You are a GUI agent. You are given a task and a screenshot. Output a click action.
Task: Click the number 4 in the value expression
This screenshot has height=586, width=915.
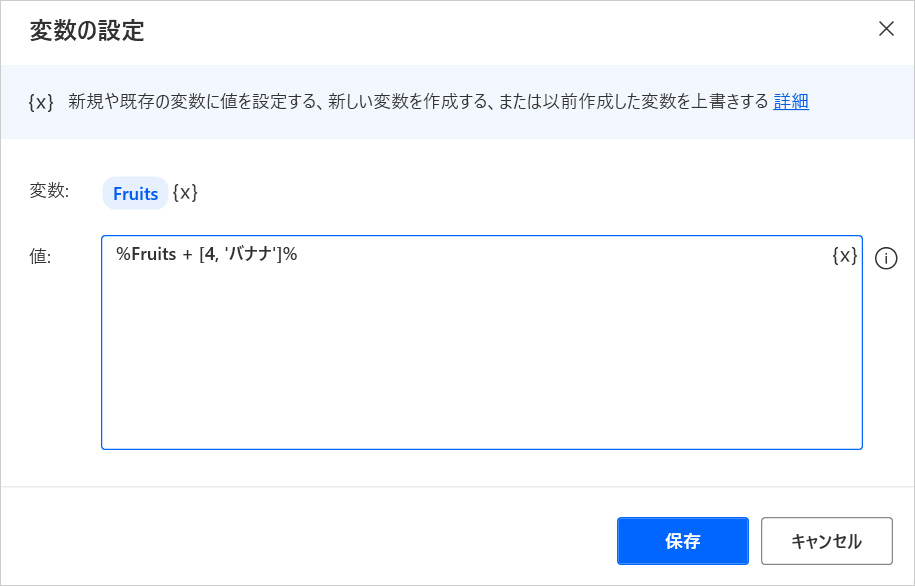pyautogui.click(x=210, y=255)
